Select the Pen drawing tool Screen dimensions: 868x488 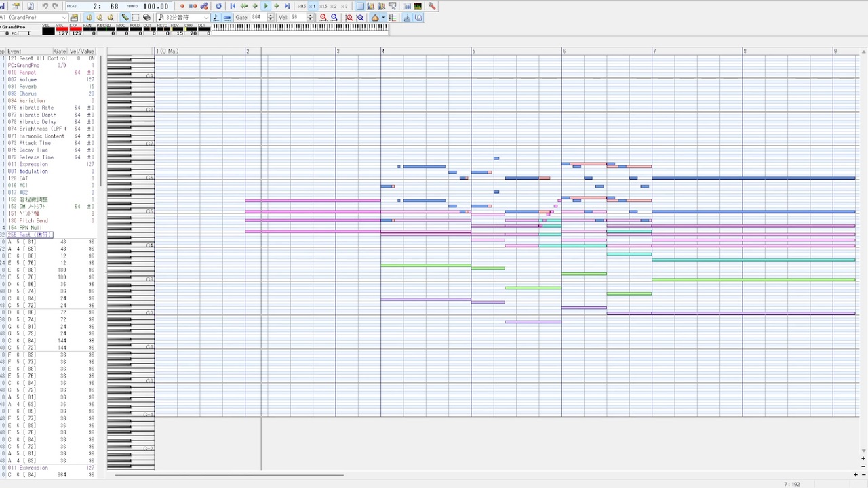coord(125,18)
